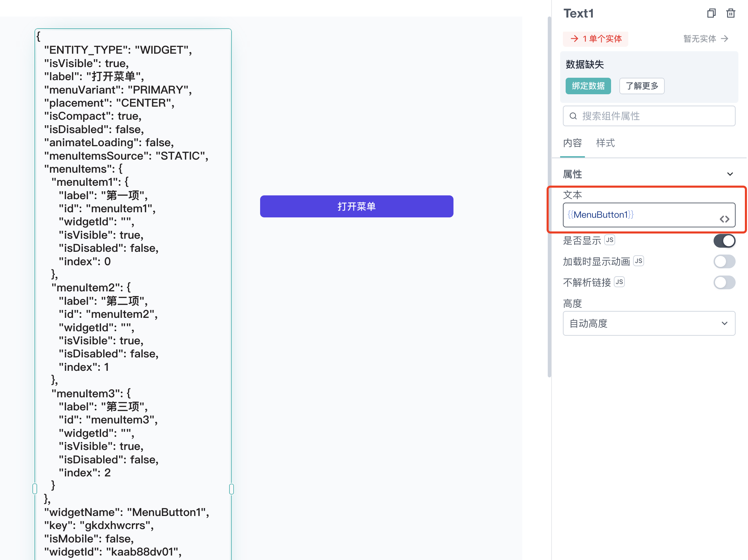Switch to the 内容 tab

[572, 143]
